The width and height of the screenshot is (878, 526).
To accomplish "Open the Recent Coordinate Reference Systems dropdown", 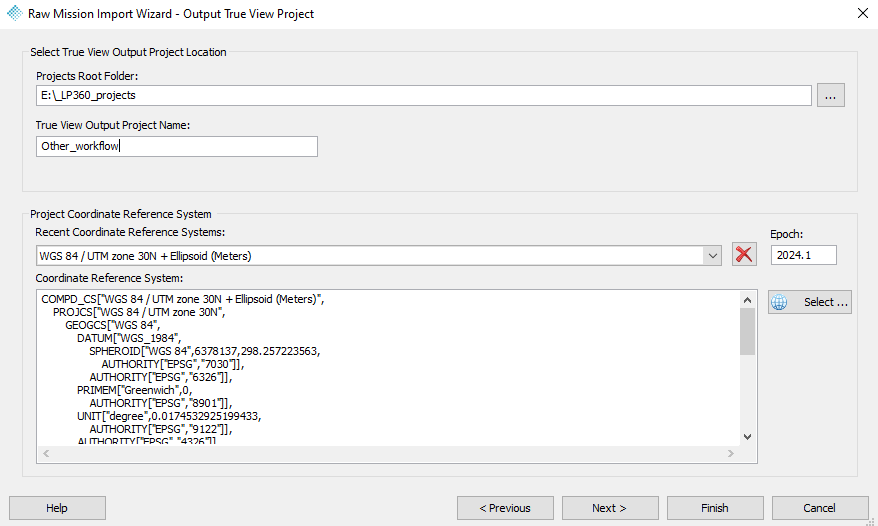I will [712, 256].
